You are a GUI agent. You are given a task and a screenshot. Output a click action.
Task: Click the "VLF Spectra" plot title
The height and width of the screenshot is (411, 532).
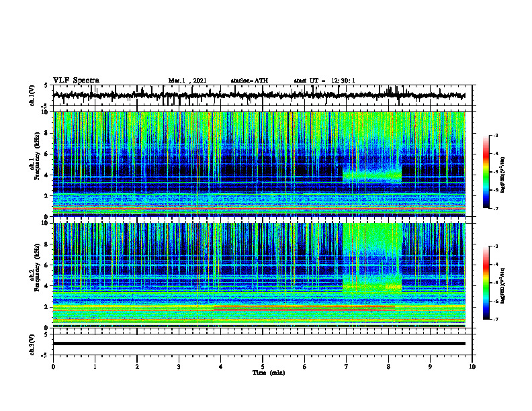tap(76, 81)
